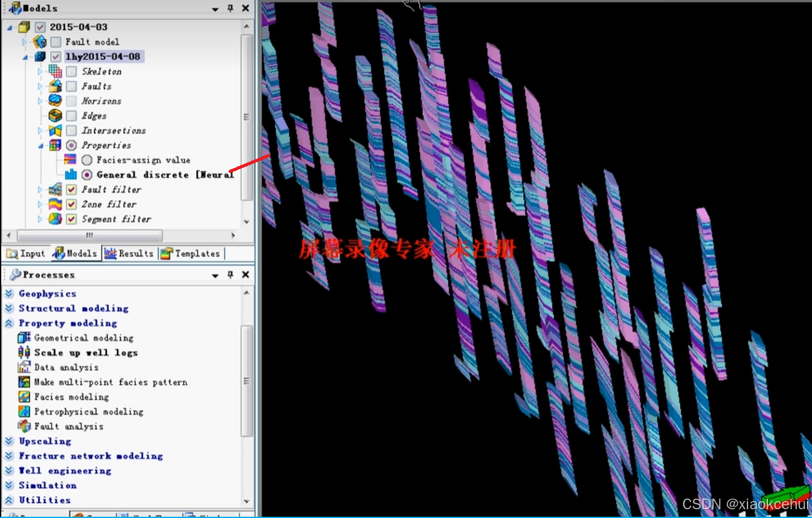Click the 2015-04-03 project folder icon
The width and height of the screenshot is (812, 518).
(x=24, y=27)
